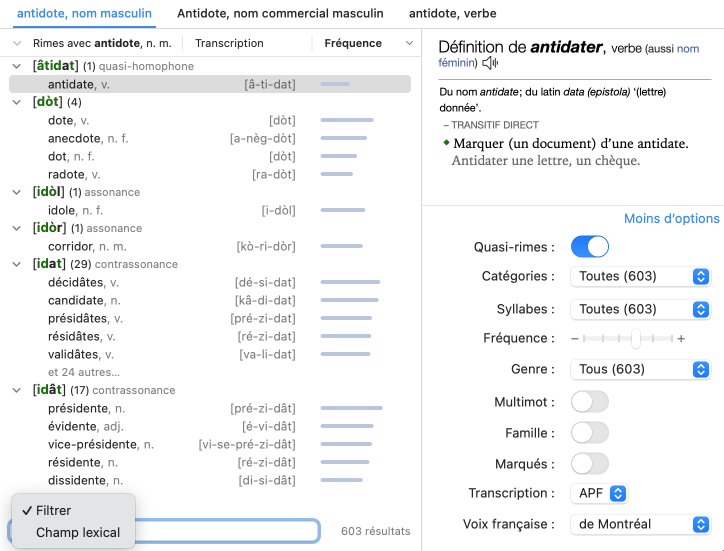724x551 pixels.
Task: Turn off the Quasi-rimes switch
Action: 589,247
